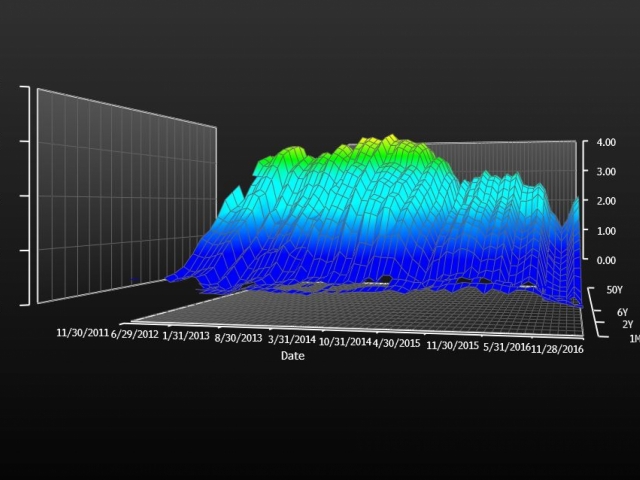This screenshot has width=640, height=480.
Task: Click the 3/31/2014 date label
Action: (x=293, y=340)
